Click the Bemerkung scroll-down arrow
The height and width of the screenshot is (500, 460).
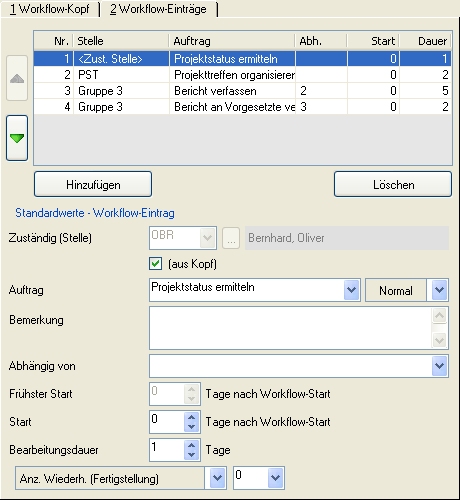pos(439,340)
